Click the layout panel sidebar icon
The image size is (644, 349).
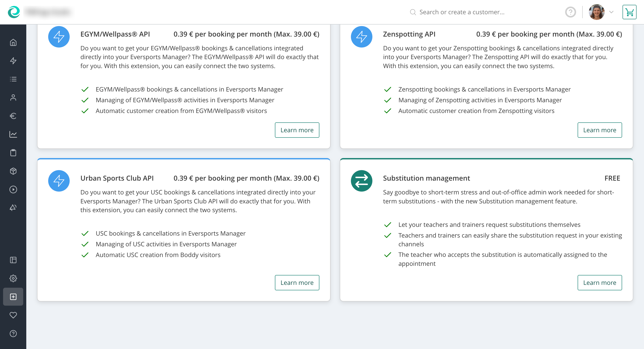point(13,260)
